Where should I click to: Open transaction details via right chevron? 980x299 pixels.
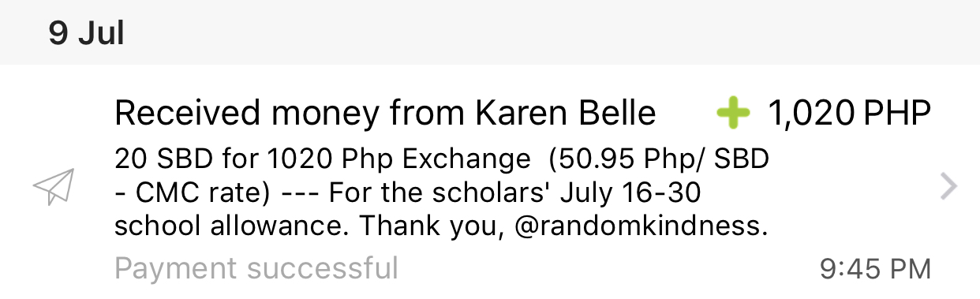tap(949, 188)
